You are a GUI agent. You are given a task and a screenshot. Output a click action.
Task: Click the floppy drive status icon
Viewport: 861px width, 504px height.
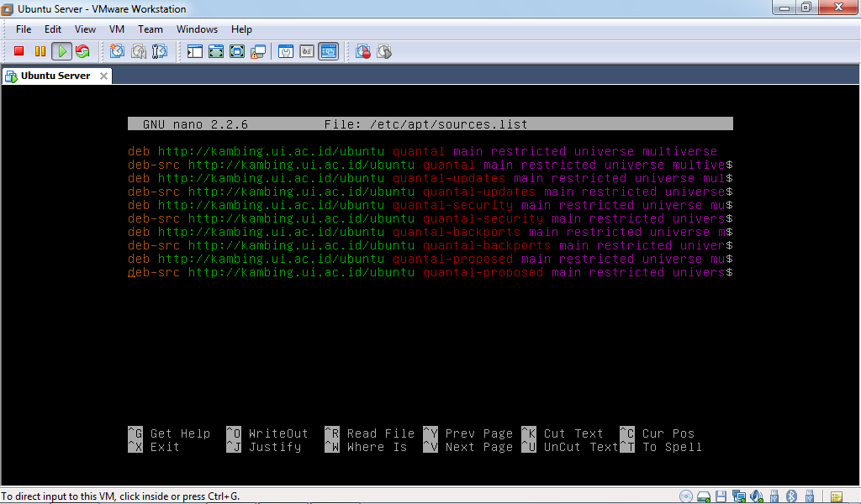point(721,496)
